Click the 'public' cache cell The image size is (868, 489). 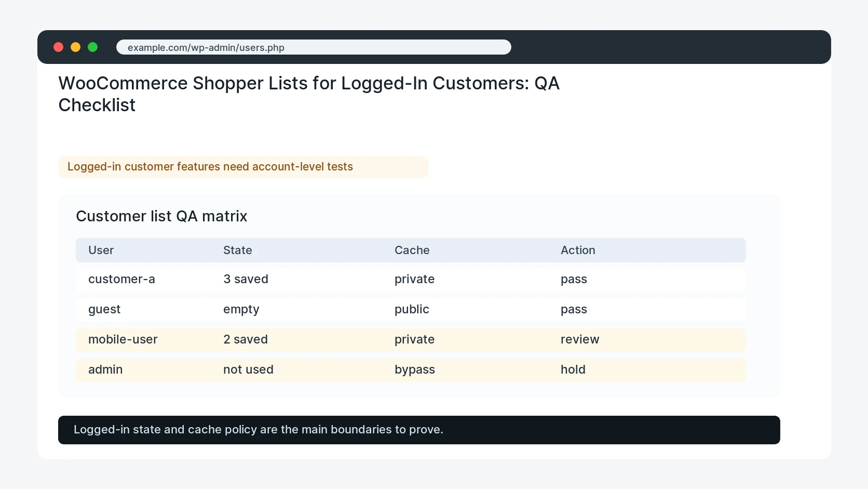(412, 310)
